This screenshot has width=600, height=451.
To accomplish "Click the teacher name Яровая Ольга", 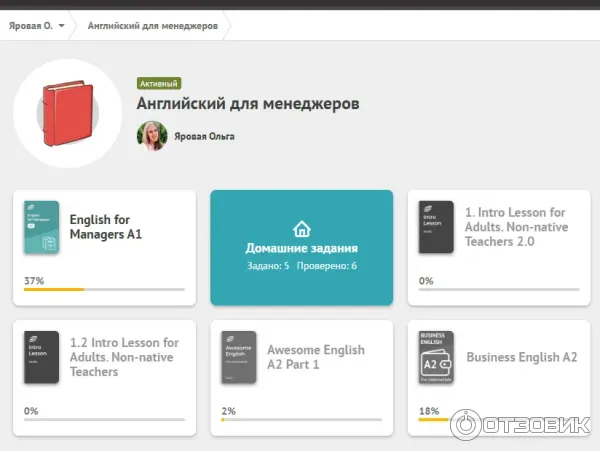I will [204, 136].
